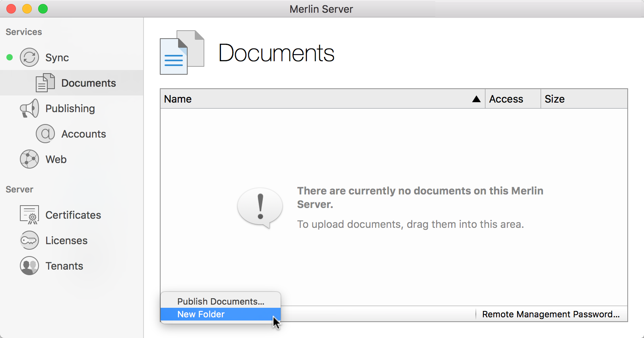Image resolution: width=644 pixels, height=338 pixels.
Task: Sort by the Name column header
Action: tap(323, 99)
